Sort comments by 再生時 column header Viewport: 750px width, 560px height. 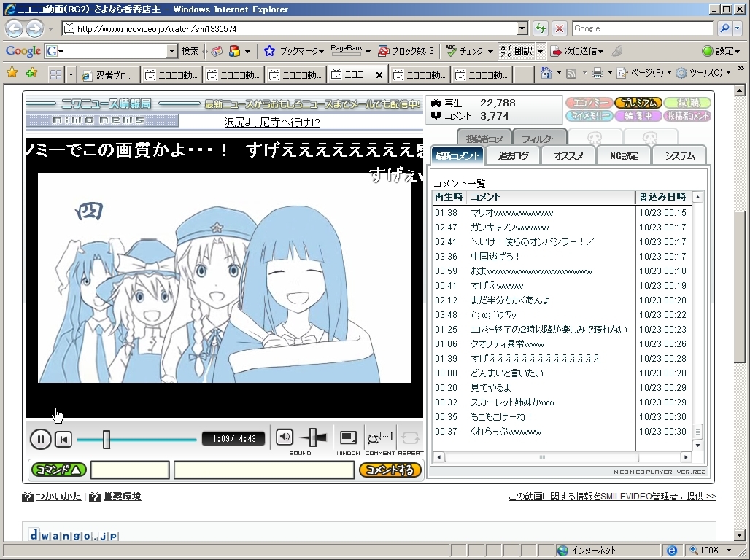pyautogui.click(x=449, y=197)
